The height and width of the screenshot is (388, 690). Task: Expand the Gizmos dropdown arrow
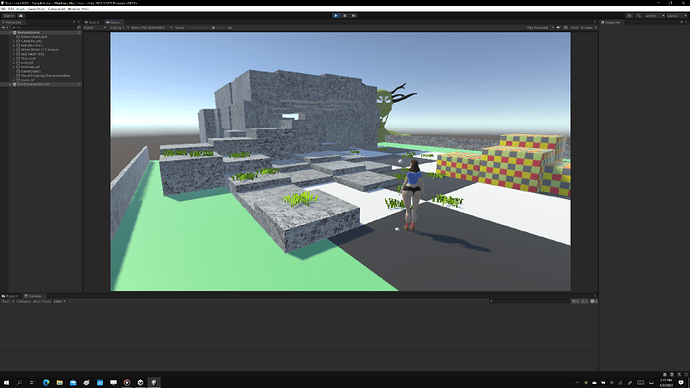pos(596,28)
